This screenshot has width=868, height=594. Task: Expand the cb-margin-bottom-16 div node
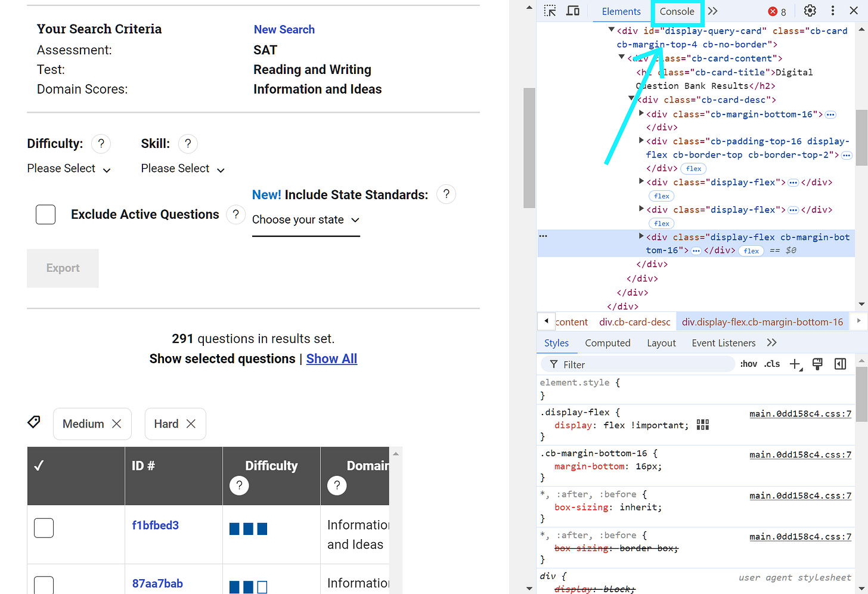pyautogui.click(x=641, y=113)
